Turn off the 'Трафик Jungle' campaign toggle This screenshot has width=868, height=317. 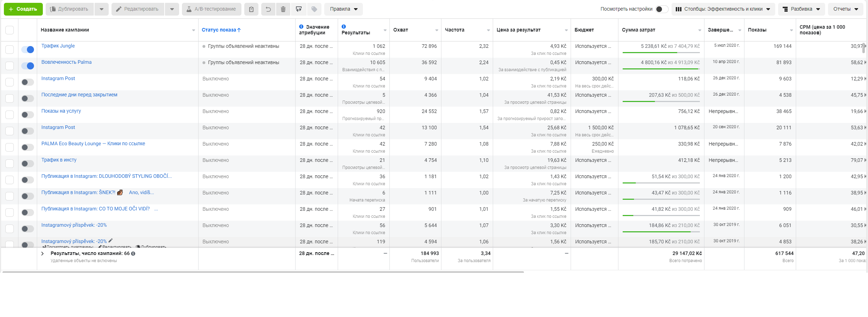[28, 50]
